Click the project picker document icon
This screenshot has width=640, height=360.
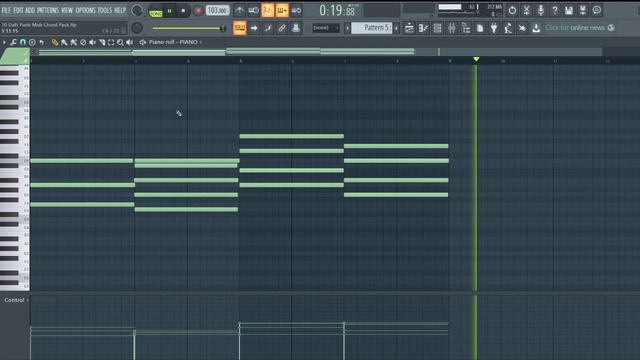(480, 28)
